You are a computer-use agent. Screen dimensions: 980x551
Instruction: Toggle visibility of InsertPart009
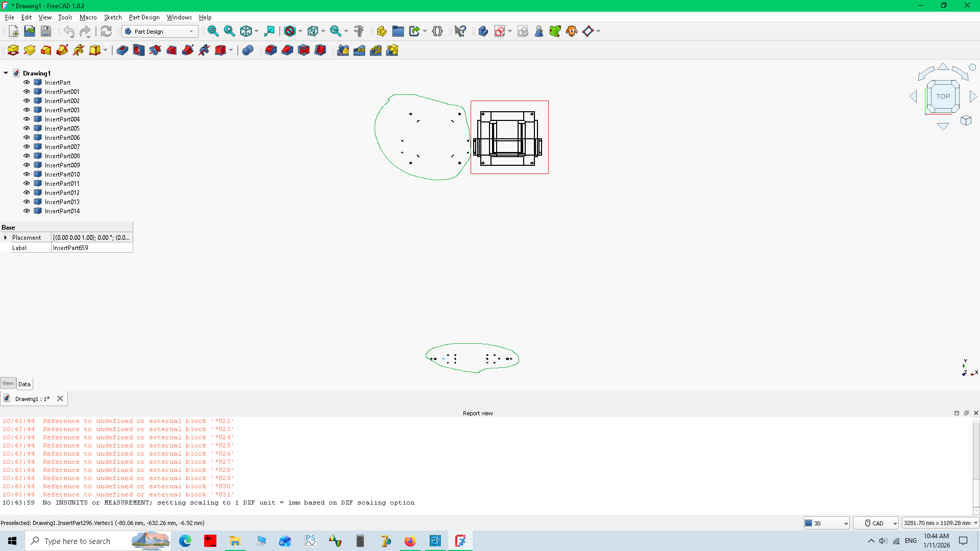coord(27,165)
